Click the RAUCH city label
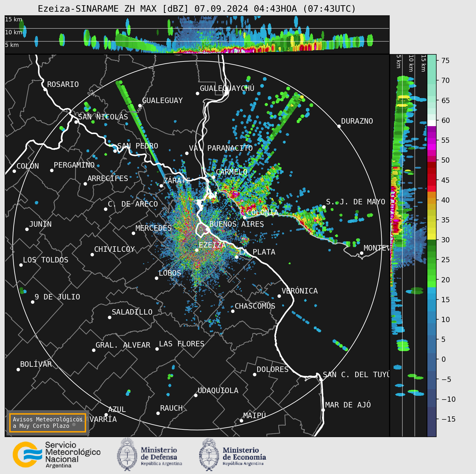The image size is (476, 474). pyautogui.click(x=171, y=408)
